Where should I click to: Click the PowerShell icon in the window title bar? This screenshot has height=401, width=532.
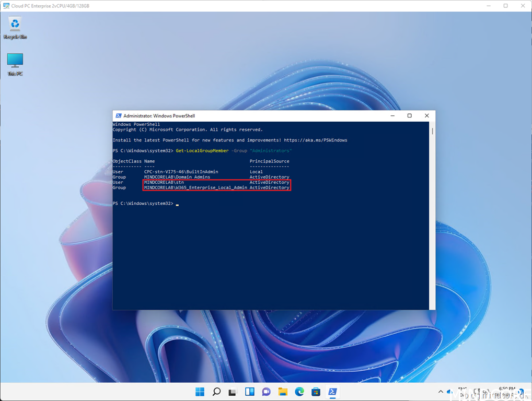coord(117,115)
